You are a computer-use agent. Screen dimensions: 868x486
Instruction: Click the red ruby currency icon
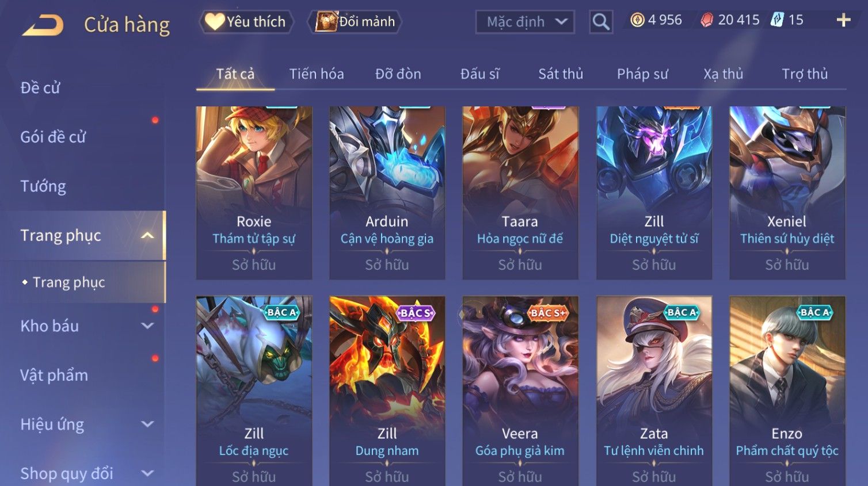[x=707, y=20]
